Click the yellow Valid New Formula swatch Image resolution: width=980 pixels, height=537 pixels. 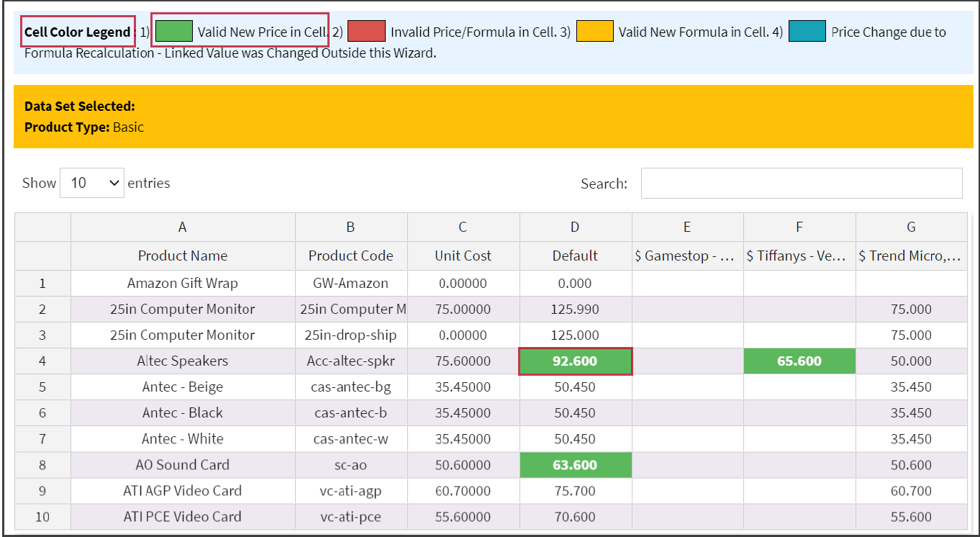click(x=595, y=31)
